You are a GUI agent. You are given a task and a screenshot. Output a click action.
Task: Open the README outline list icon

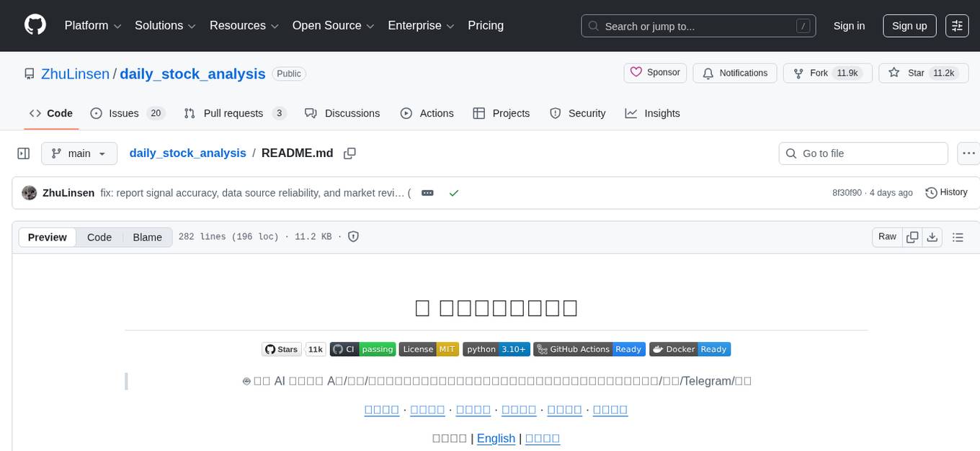pos(956,236)
